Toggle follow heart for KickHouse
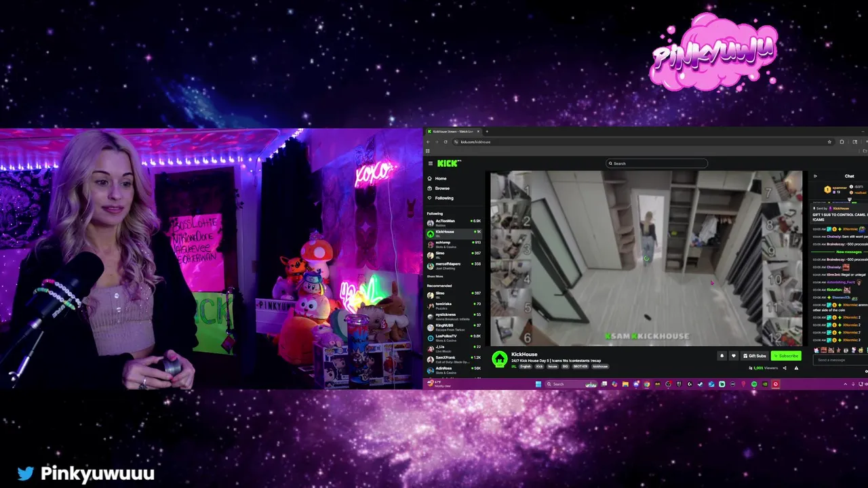Image resolution: width=868 pixels, height=488 pixels. click(x=733, y=356)
